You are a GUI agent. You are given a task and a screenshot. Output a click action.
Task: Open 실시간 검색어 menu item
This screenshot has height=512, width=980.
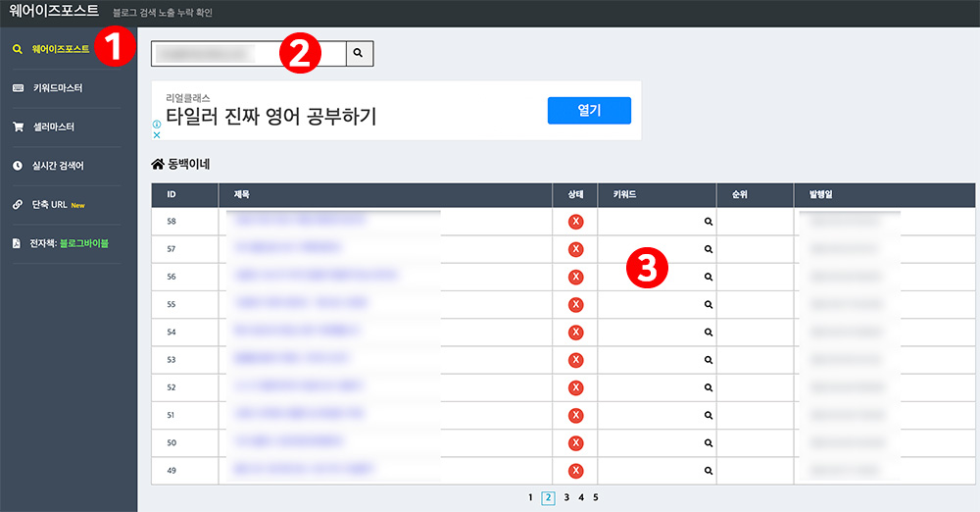pos(58,166)
